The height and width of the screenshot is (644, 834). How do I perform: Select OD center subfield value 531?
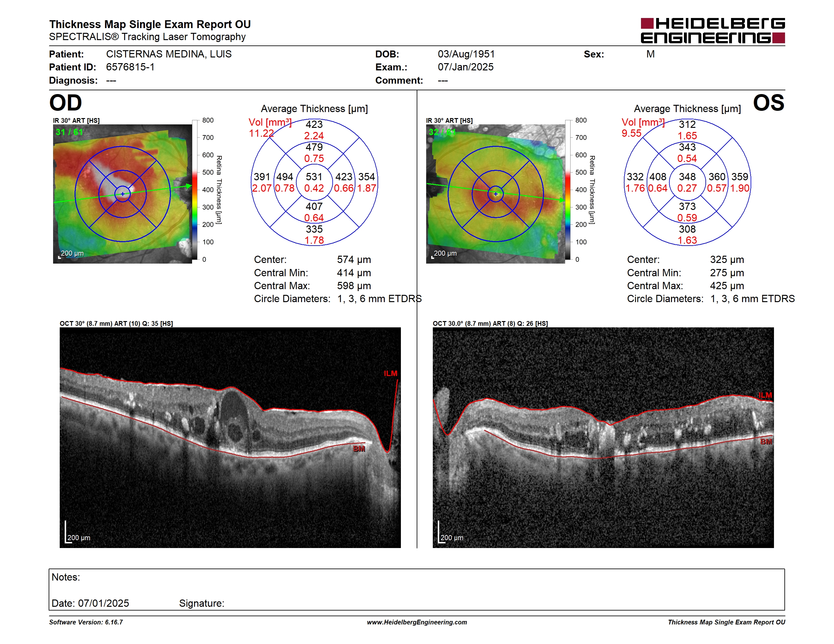(x=314, y=177)
